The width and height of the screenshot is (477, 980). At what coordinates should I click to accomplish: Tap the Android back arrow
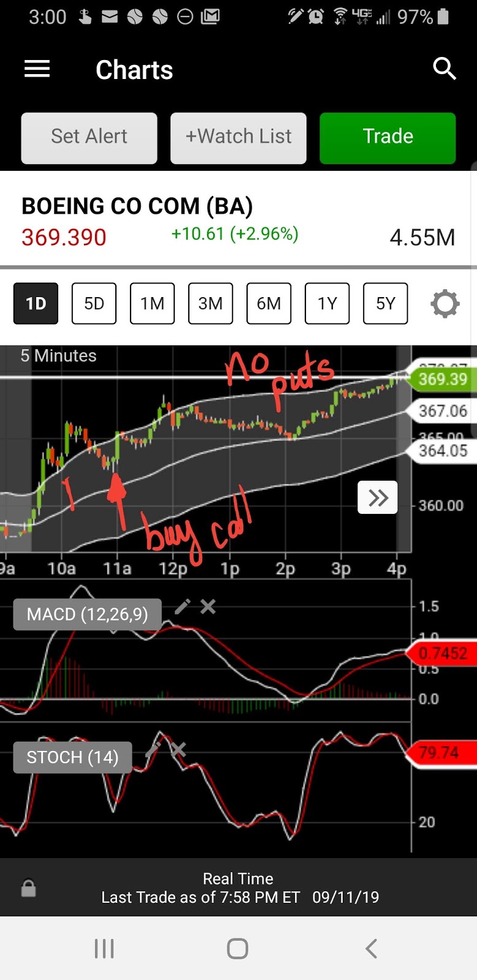(x=371, y=949)
